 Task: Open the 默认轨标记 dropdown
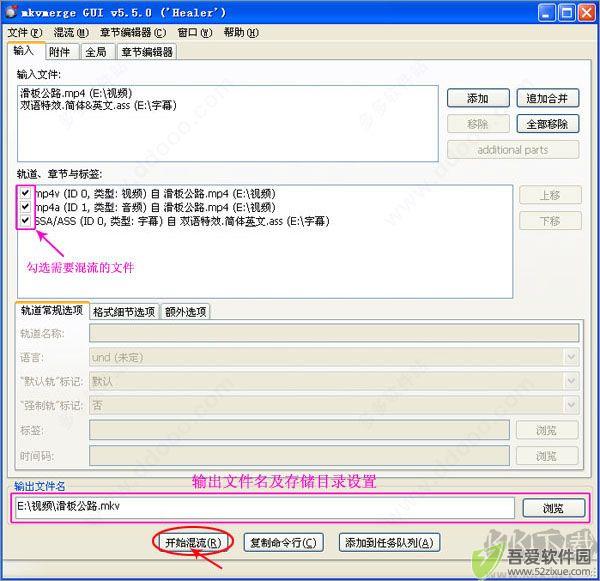[334, 381]
